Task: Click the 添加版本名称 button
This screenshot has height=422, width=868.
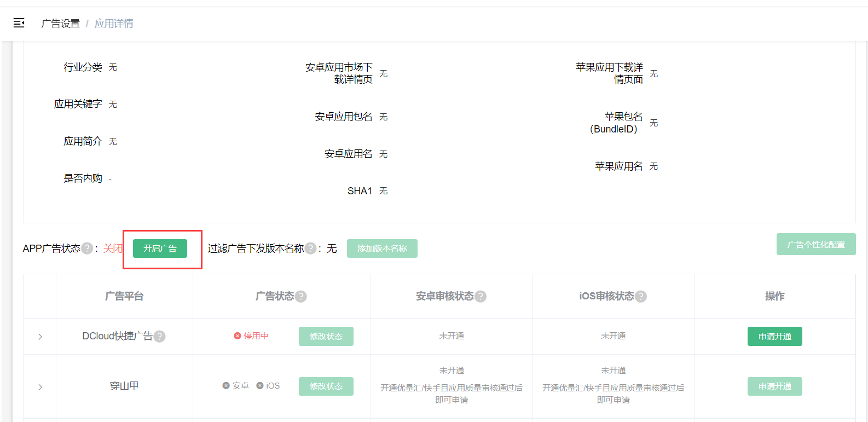Action: 382,248
